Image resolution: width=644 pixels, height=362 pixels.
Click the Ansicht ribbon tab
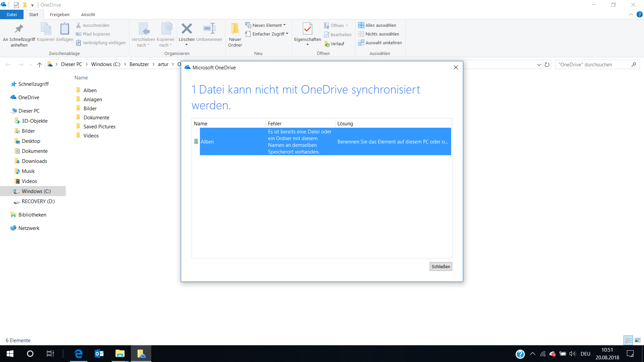pos(87,15)
